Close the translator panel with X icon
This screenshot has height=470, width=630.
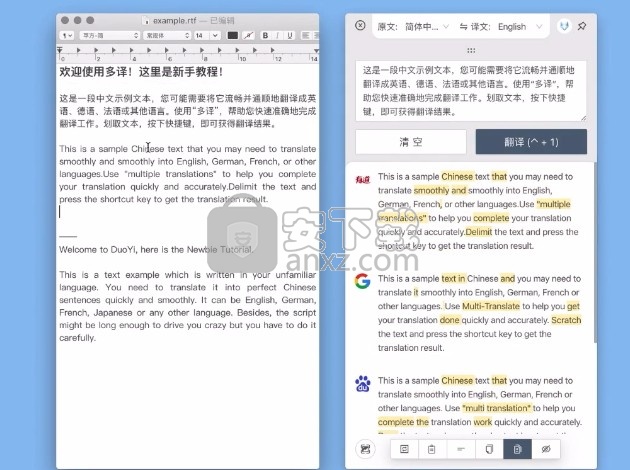360,26
